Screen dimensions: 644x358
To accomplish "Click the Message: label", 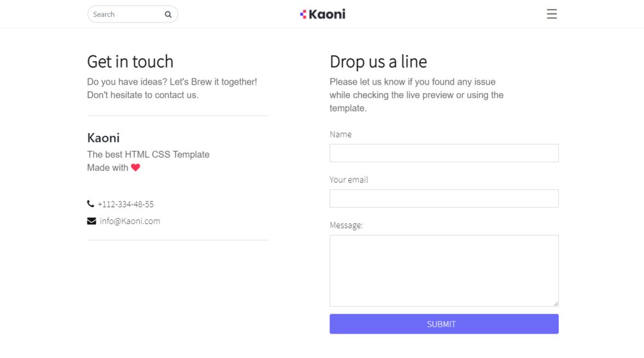I will (346, 225).
